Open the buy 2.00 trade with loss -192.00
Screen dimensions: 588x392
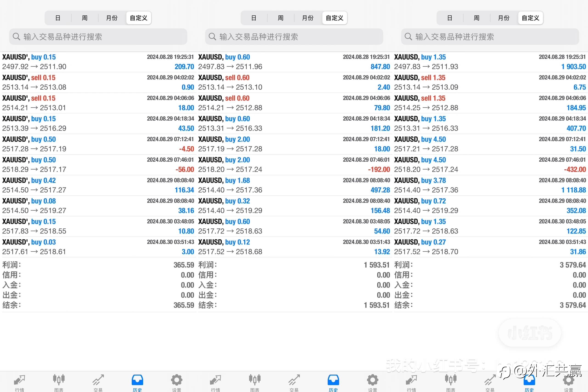294,165
